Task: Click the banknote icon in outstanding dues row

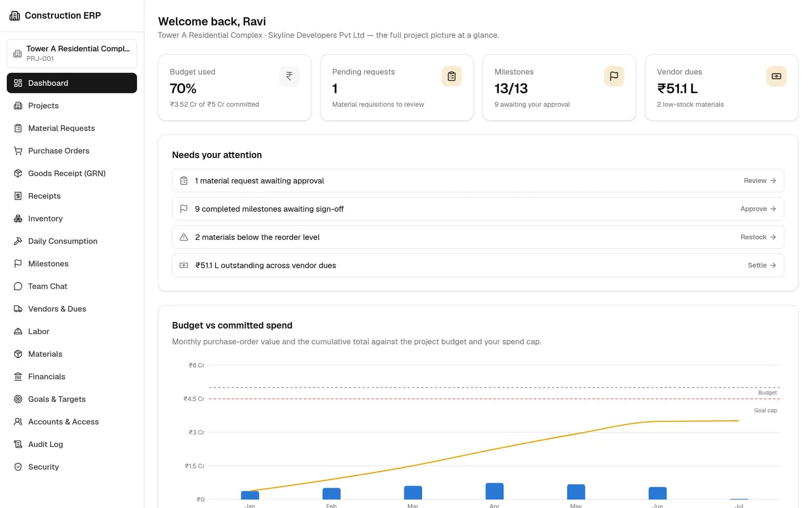Action: click(184, 265)
